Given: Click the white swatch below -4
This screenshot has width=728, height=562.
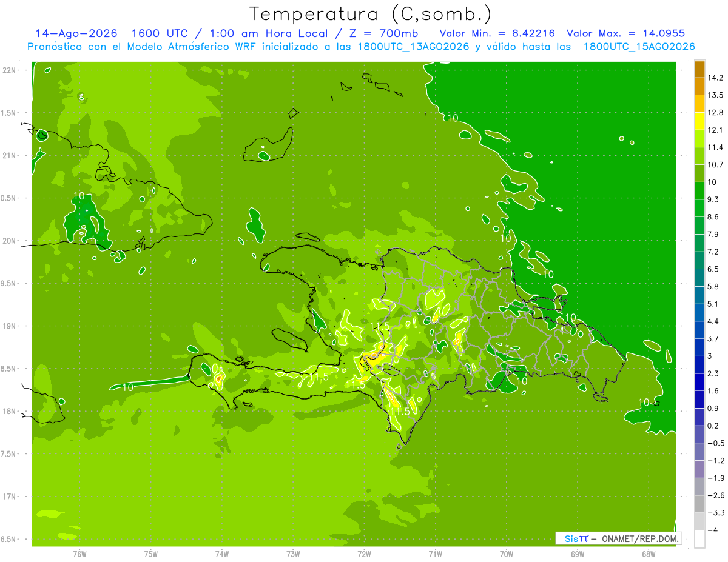Looking at the screenshot, I should 699,539.
